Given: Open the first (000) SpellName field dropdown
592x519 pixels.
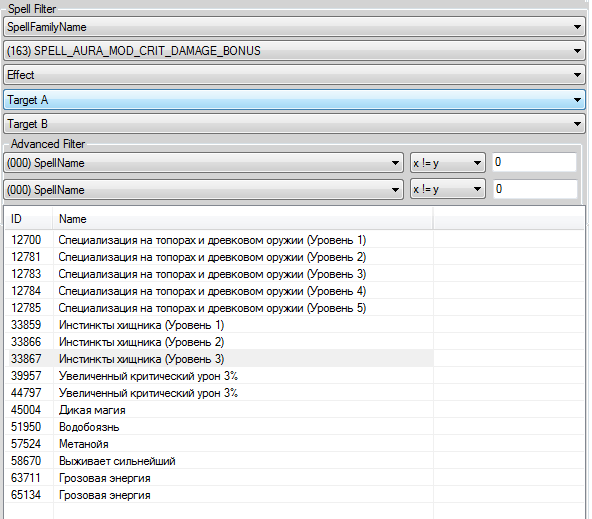Looking at the screenshot, I should [204, 163].
